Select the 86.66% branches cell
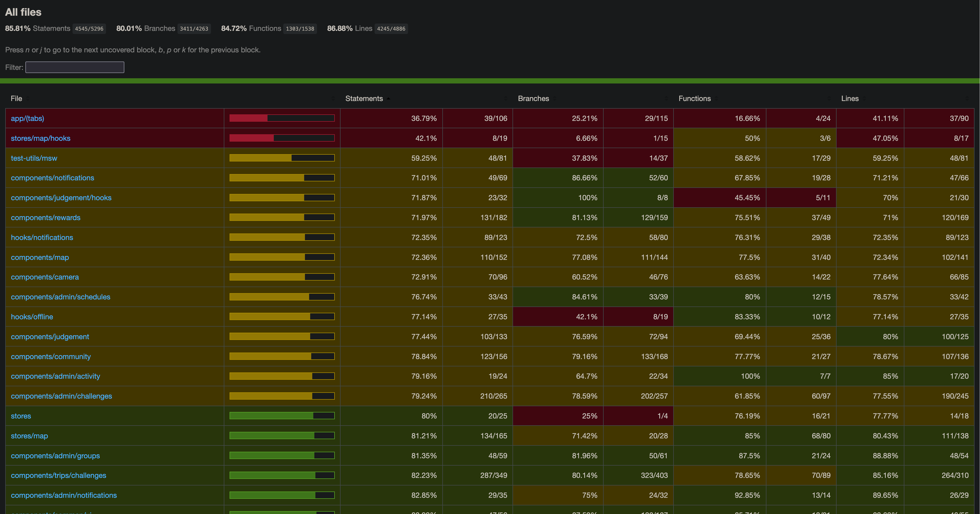Image resolution: width=980 pixels, height=514 pixels. pos(558,178)
